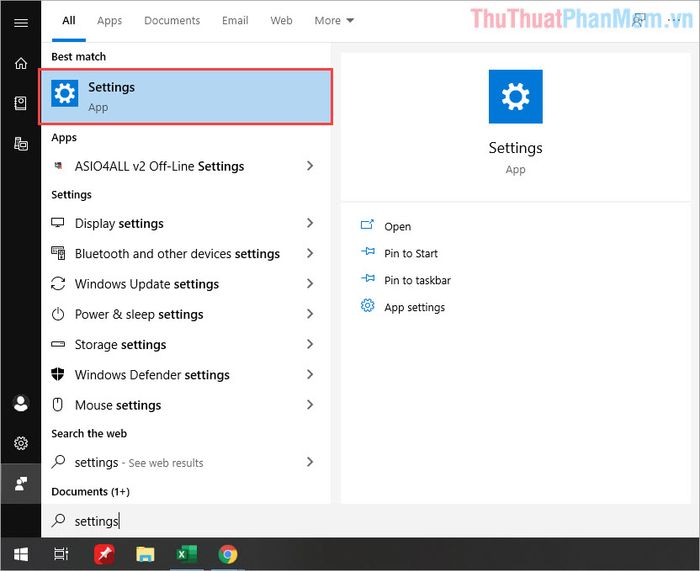
Task: Open the hamburger menu in the search sidebar
Action: pyautogui.click(x=21, y=23)
